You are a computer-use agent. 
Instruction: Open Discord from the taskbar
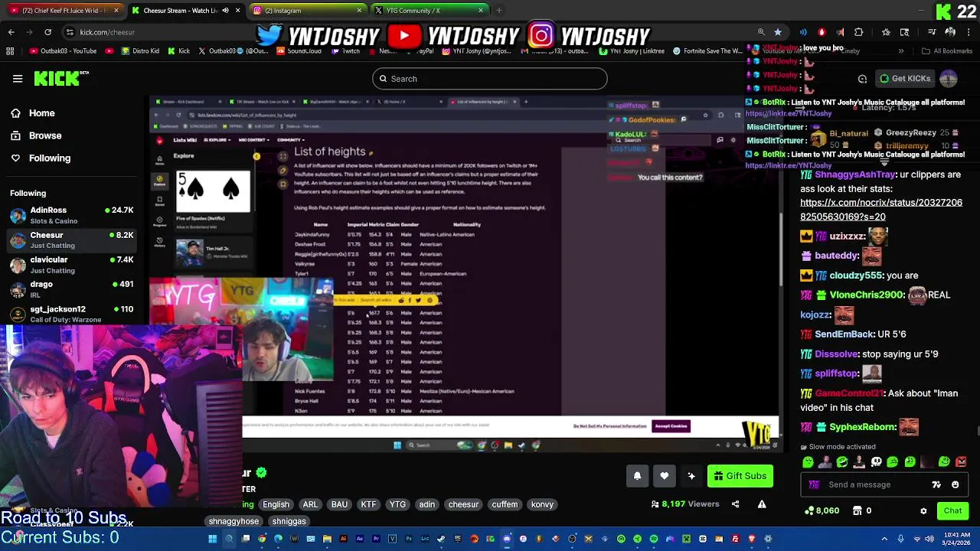point(507,539)
